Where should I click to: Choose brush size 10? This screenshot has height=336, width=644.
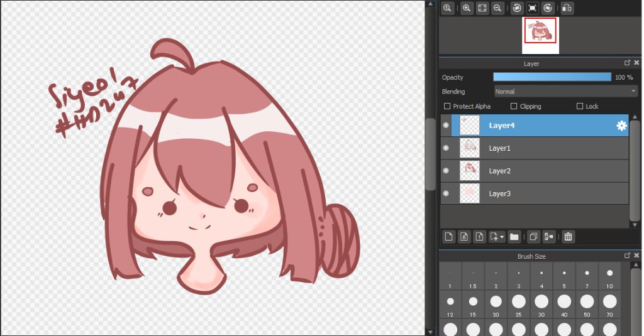pos(610,276)
